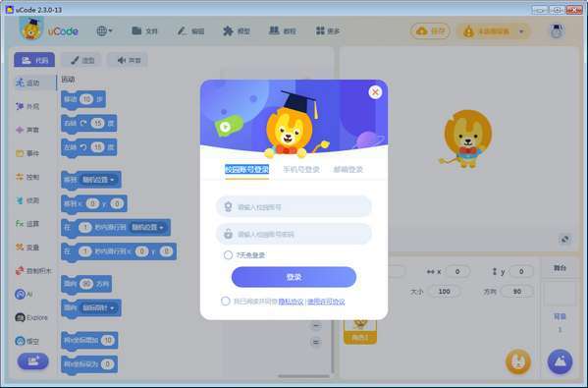Screen dimensions: 588x388
Task: Click the fullscreen stage toggle icon
Action: [x=564, y=239]
